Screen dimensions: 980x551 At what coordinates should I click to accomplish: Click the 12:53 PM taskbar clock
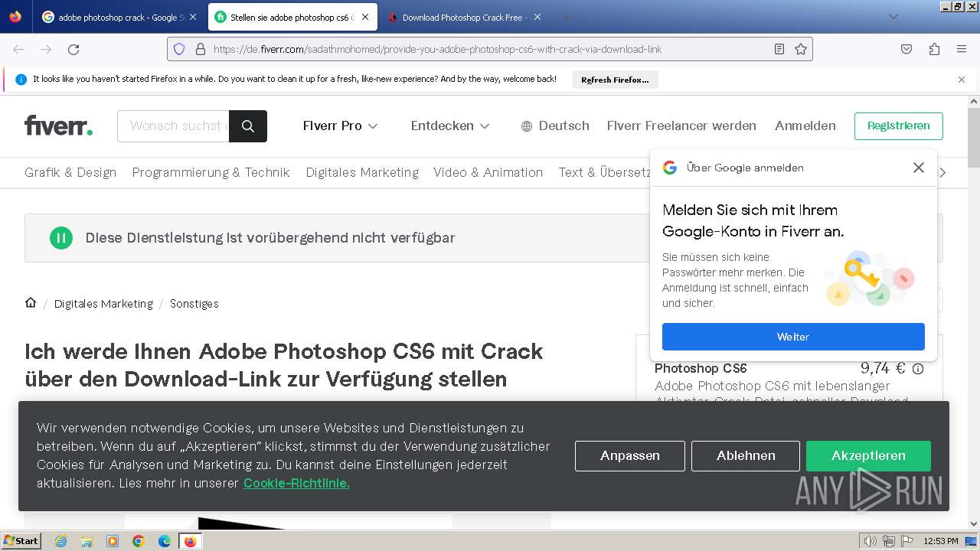pos(941,541)
